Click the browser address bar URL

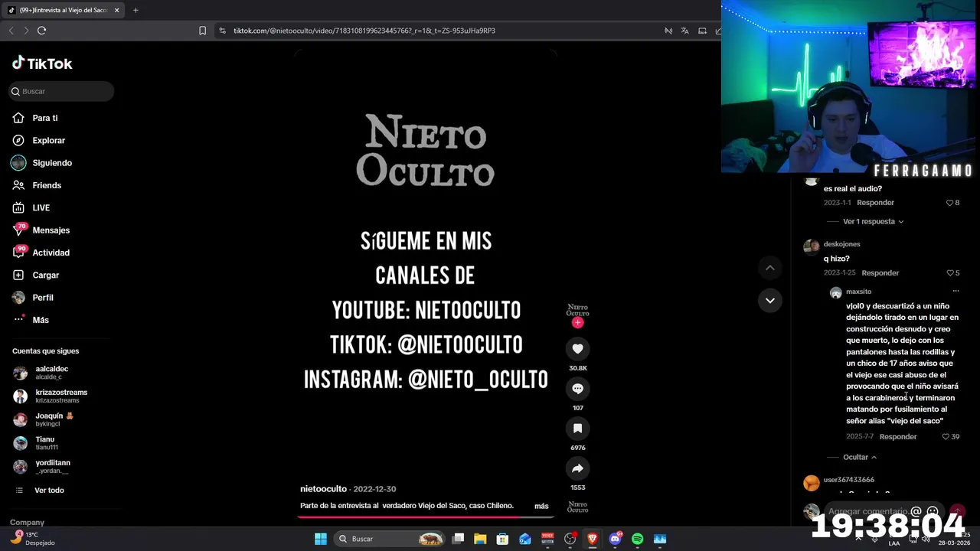pyautogui.click(x=364, y=31)
